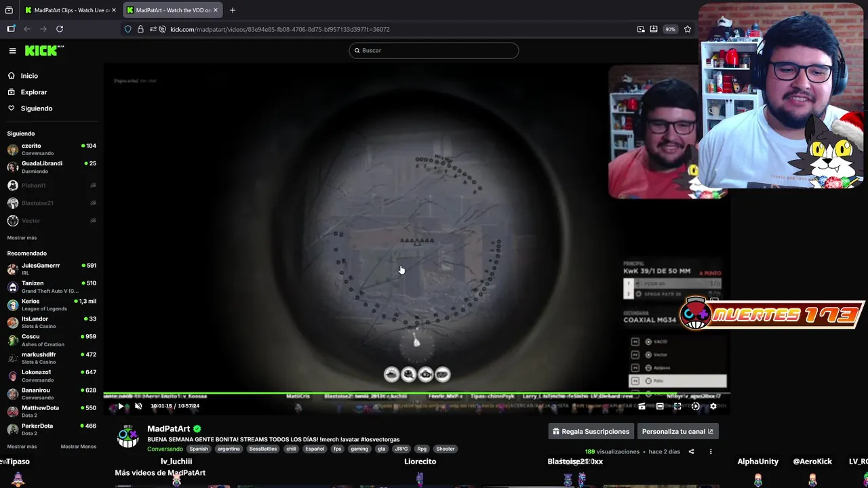Go back in browser history
868x488 pixels.
click(x=27, y=29)
